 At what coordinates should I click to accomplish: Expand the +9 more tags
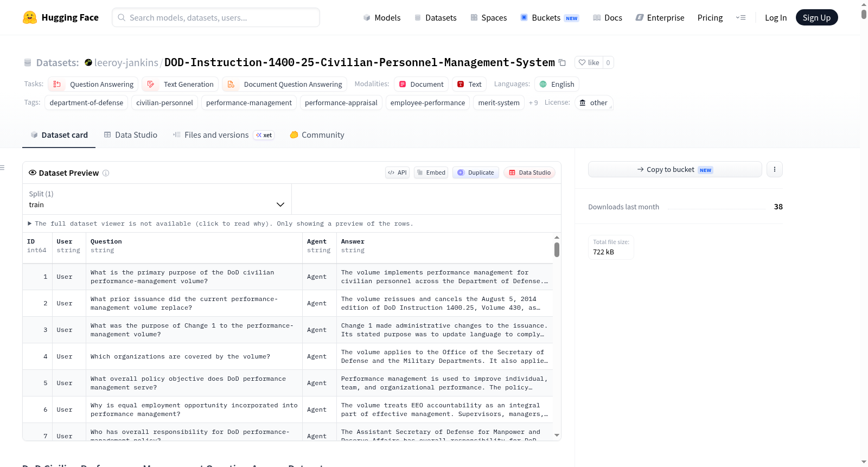click(533, 103)
